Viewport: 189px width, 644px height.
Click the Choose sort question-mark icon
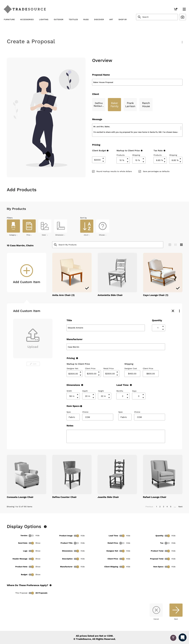(103, 226)
